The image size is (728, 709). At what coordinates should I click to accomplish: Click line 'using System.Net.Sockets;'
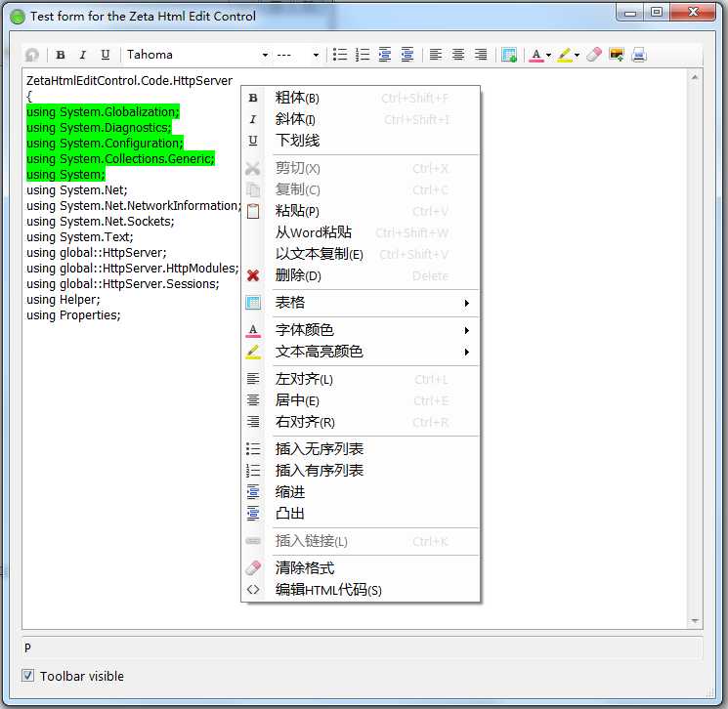101,222
